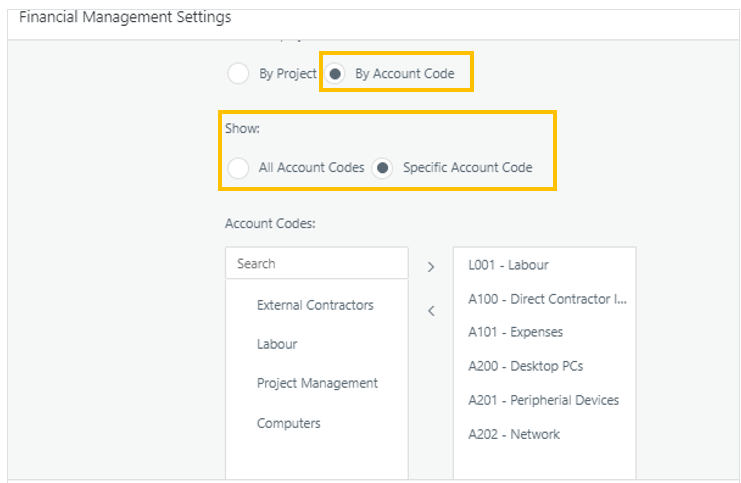Click the Account Codes search field

click(316, 263)
